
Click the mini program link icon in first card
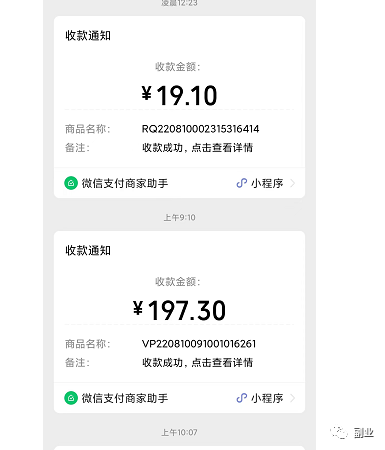(x=242, y=183)
